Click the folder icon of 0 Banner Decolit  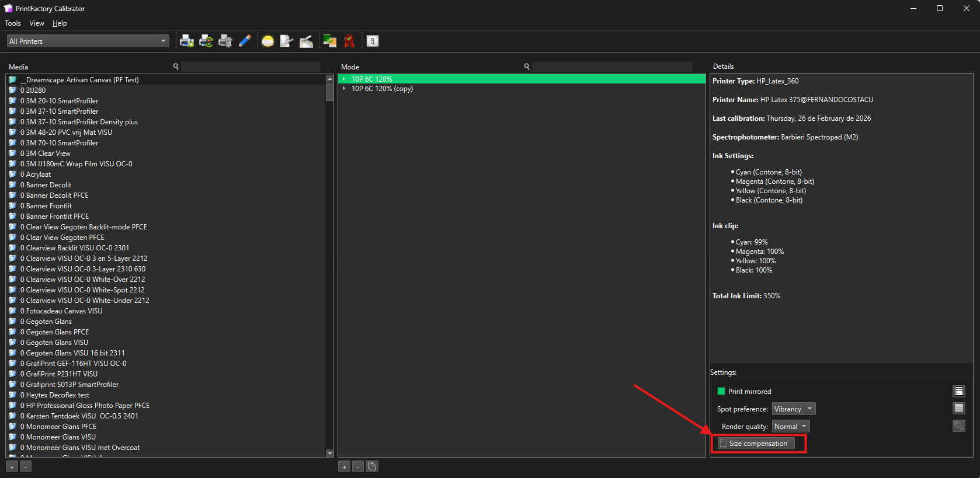[x=12, y=184]
